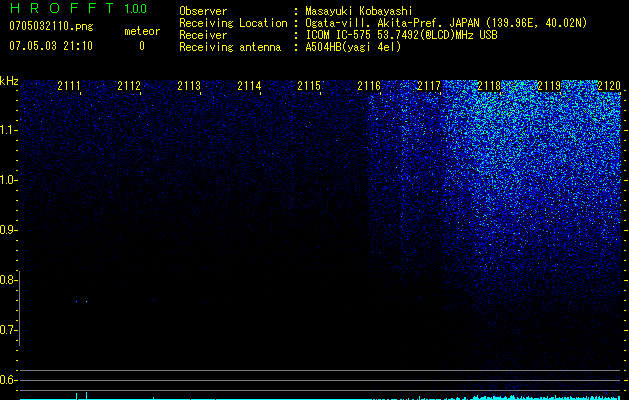Click the Ogata-vill. Akita-Pref. JAPAN location text

[446, 23]
